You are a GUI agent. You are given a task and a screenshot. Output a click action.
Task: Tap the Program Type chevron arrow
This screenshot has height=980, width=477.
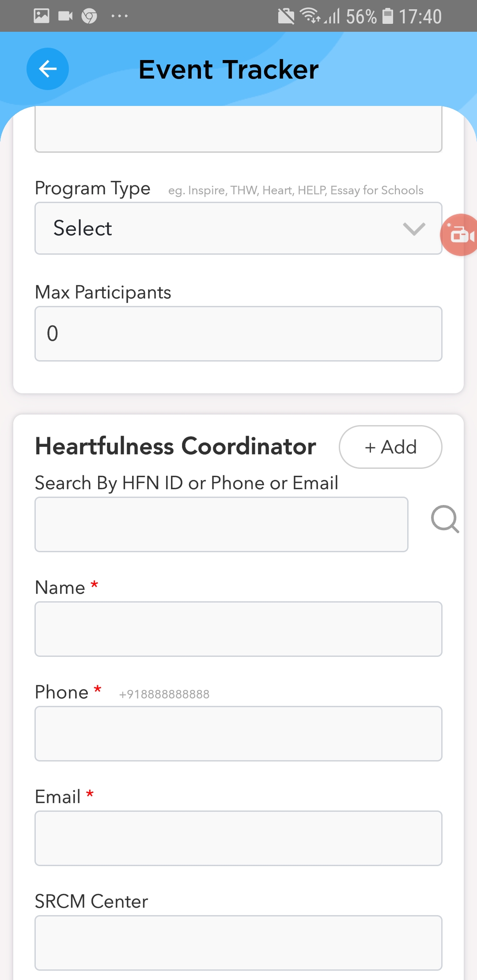click(414, 229)
